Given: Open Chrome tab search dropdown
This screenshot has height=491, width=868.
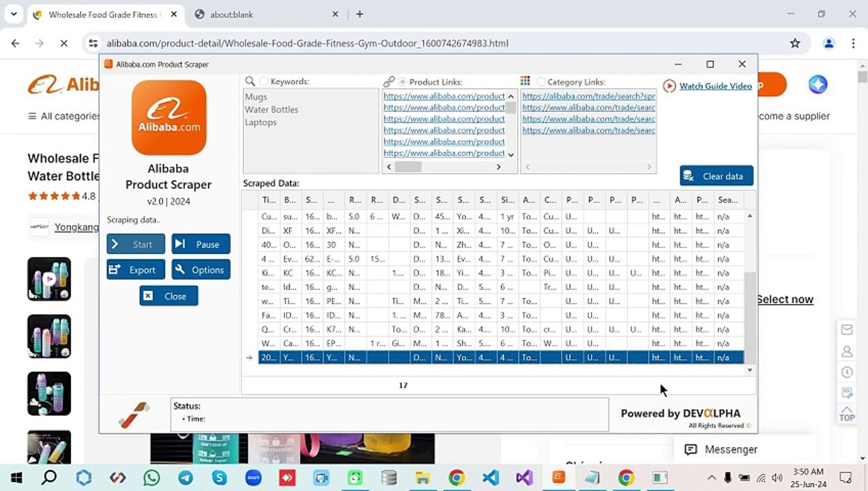Looking at the screenshot, I should click(13, 14).
